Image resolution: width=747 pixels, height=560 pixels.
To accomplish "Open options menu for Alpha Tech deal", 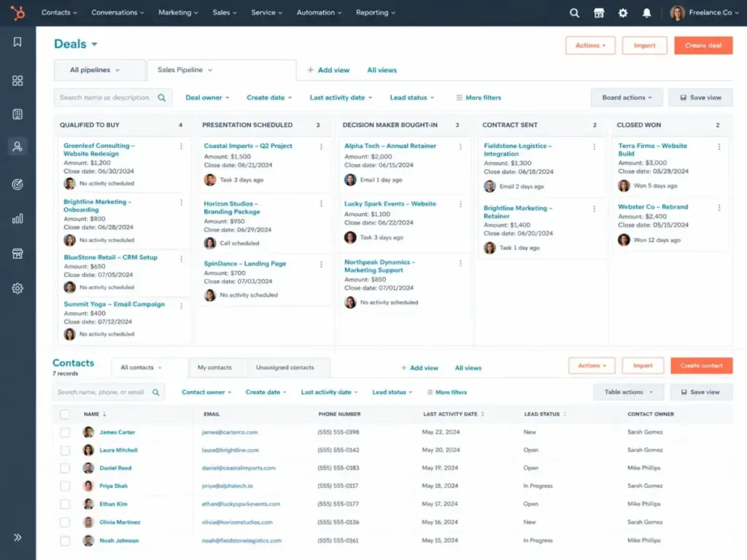I will 461,147.
